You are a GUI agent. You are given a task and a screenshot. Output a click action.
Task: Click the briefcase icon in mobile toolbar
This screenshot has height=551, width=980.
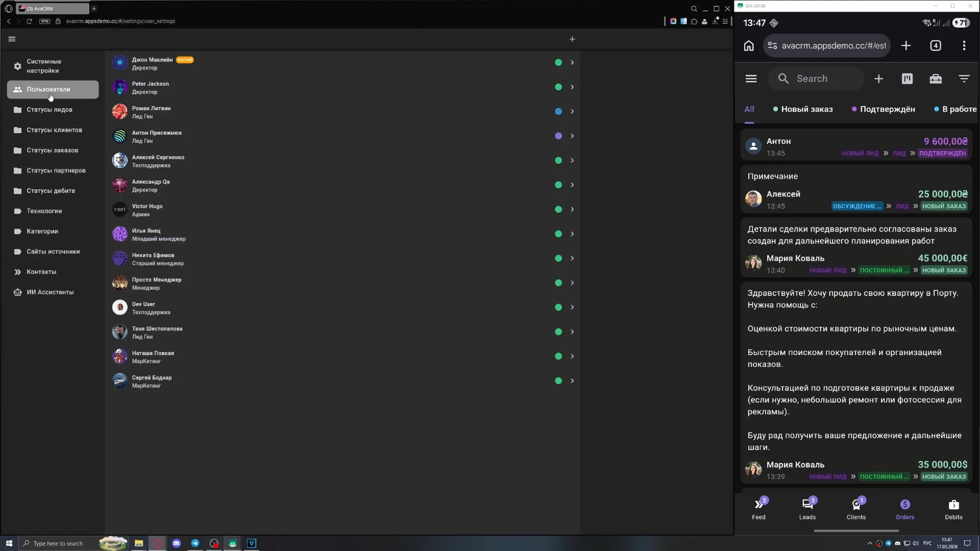(x=936, y=79)
